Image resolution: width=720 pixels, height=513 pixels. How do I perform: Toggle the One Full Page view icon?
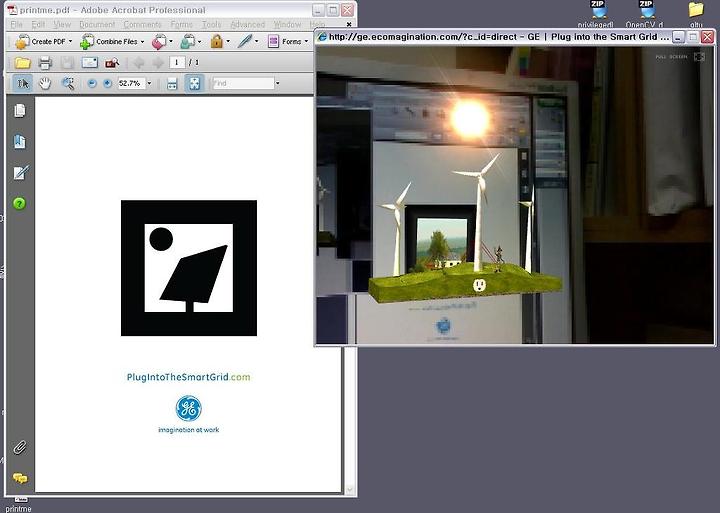[x=194, y=84]
